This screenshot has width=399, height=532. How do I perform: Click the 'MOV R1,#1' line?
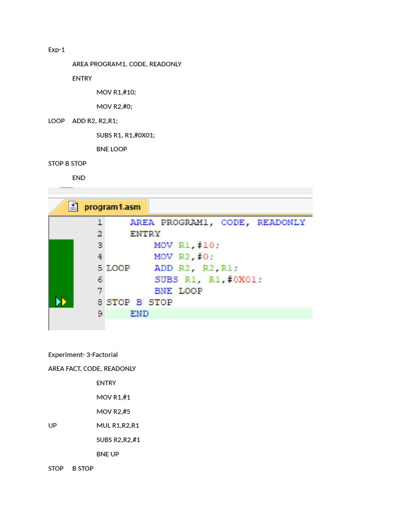tap(113, 397)
